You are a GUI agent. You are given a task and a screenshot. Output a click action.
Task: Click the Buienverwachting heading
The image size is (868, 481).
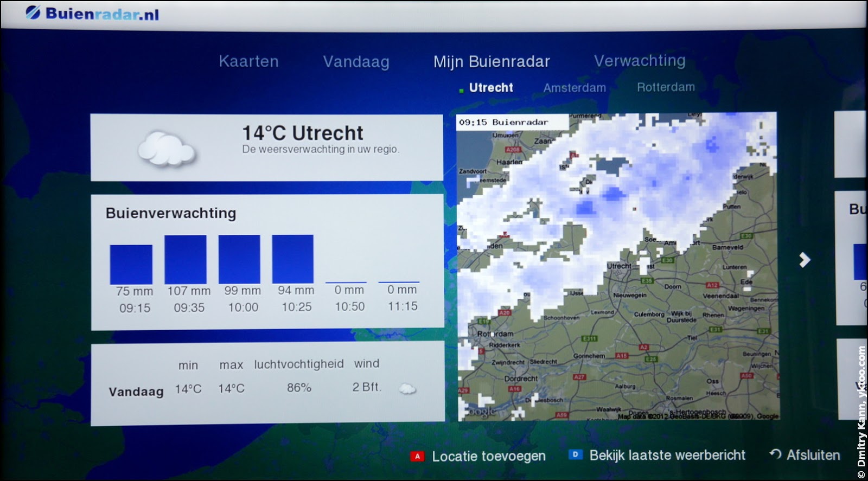[171, 213]
